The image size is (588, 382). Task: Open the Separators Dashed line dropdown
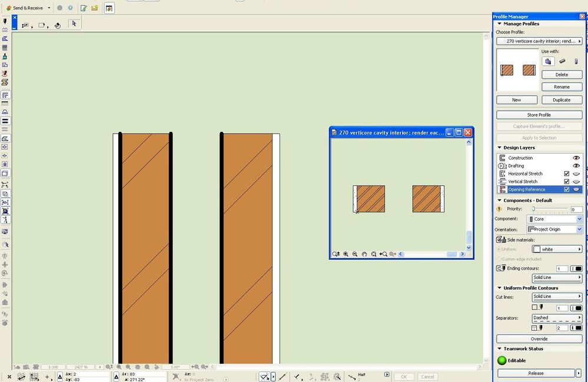[557, 318]
